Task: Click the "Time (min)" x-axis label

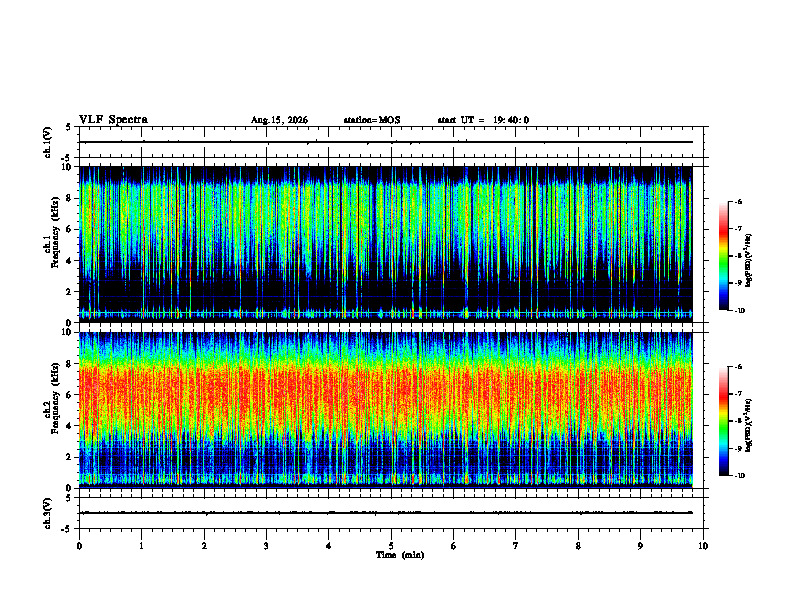Action: [x=400, y=554]
